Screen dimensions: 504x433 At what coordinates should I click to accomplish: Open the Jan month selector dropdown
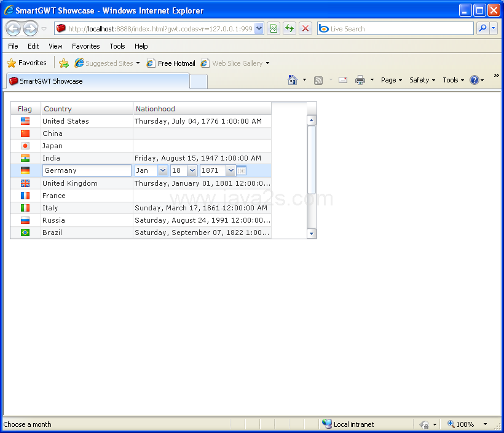[x=163, y=170]
